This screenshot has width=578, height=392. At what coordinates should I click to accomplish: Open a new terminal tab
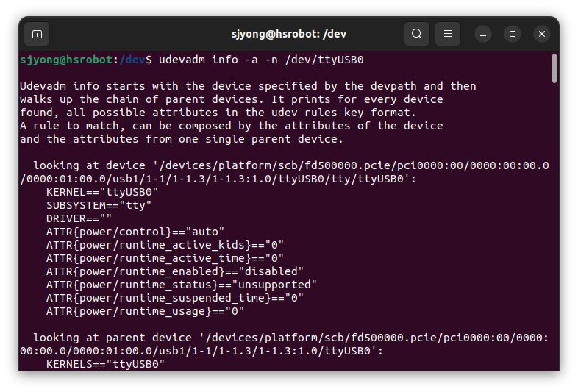[37, 35]
